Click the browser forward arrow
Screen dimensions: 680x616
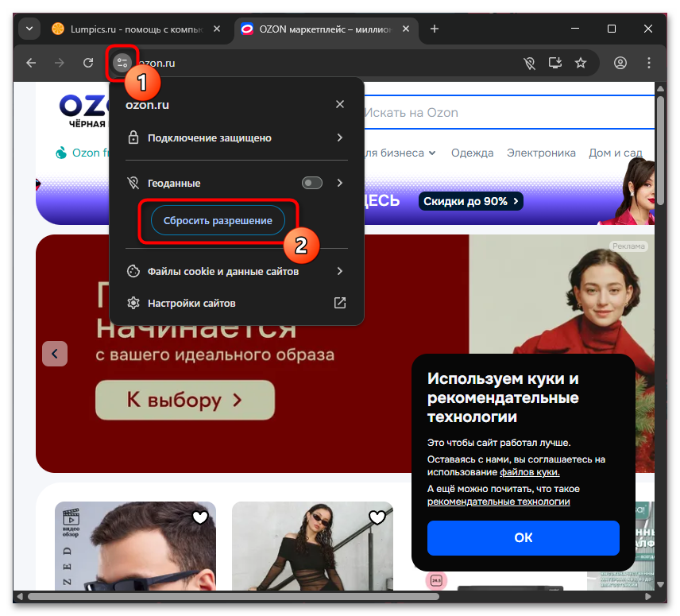tap(60, 63)
